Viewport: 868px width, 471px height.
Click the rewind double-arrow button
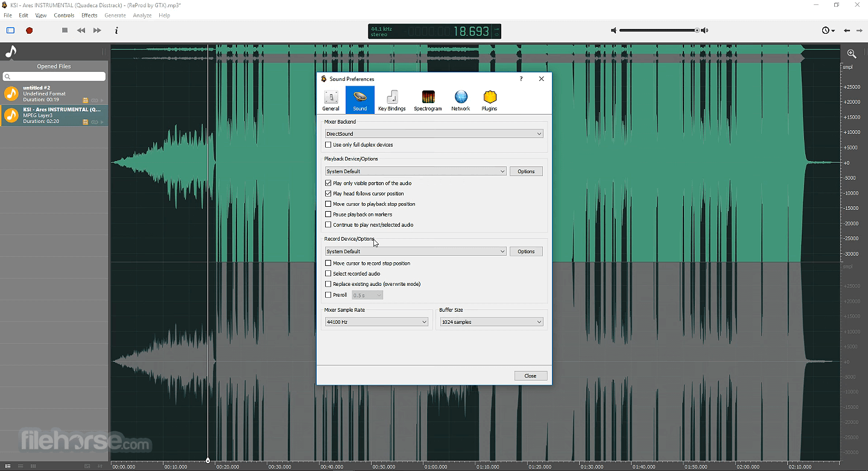[x=81, y=30]
